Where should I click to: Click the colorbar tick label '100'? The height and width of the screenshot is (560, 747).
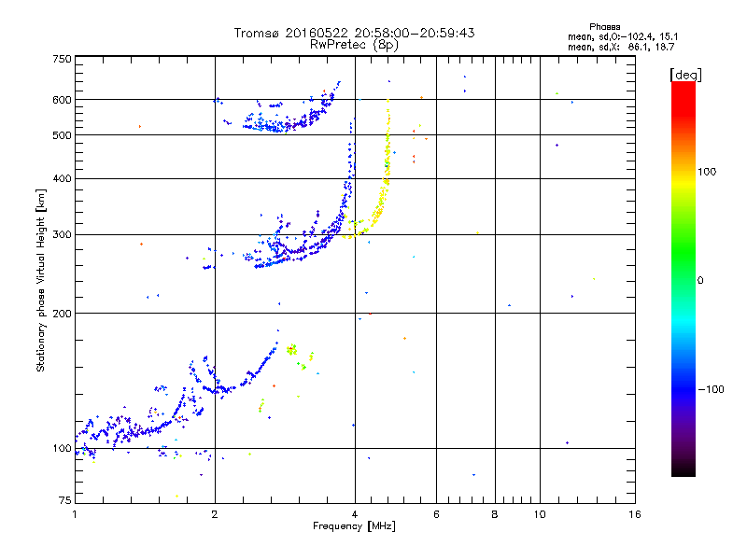[707, 172]
